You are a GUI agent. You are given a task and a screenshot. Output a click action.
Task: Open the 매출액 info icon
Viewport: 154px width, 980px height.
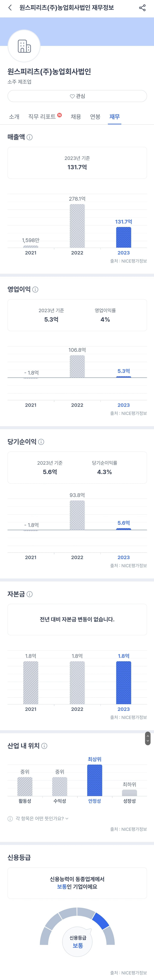coord(30,137)
